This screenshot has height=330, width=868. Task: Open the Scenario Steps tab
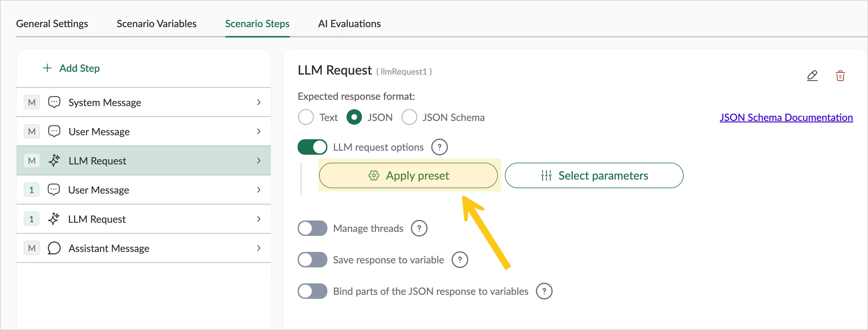(257, 24)
